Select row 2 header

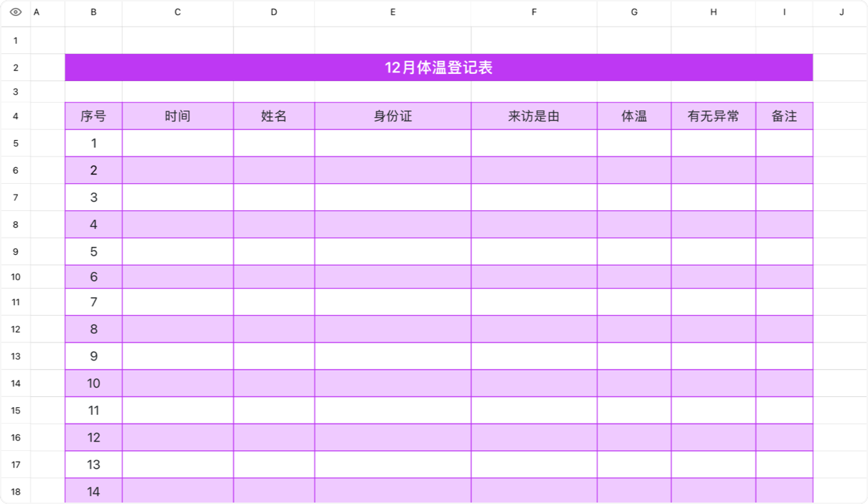click(16, 67)
